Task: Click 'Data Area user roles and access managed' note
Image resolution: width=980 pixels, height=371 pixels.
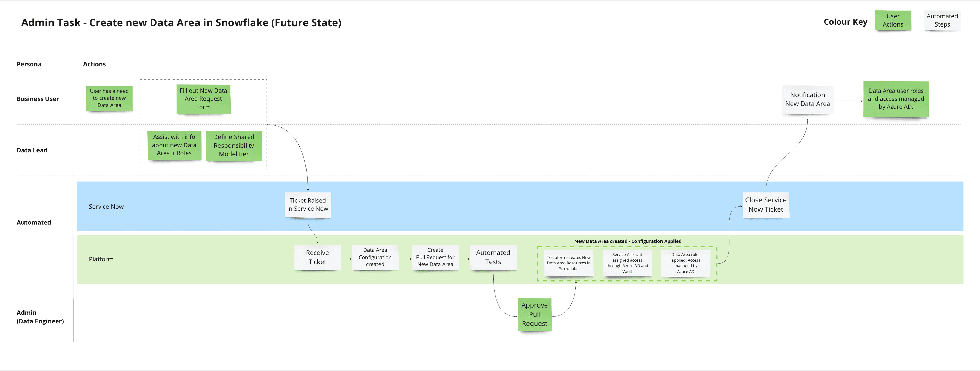Action: [896, 99]
